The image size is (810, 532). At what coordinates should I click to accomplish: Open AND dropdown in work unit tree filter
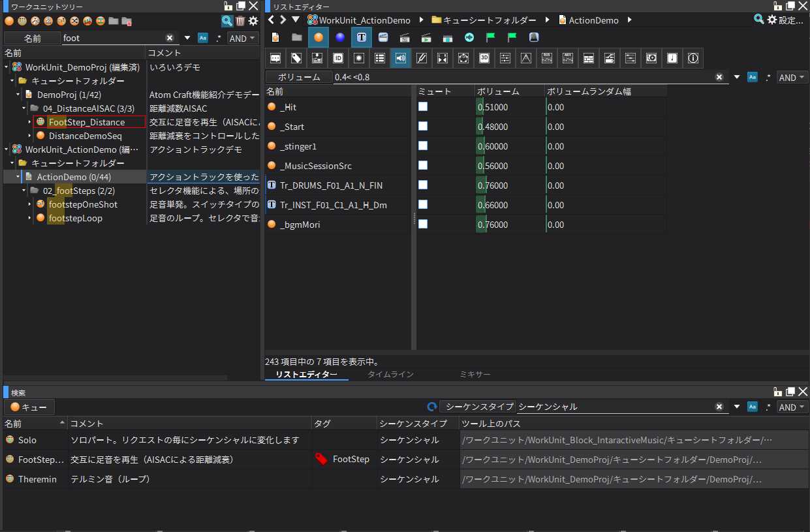(x=242, y=39)
